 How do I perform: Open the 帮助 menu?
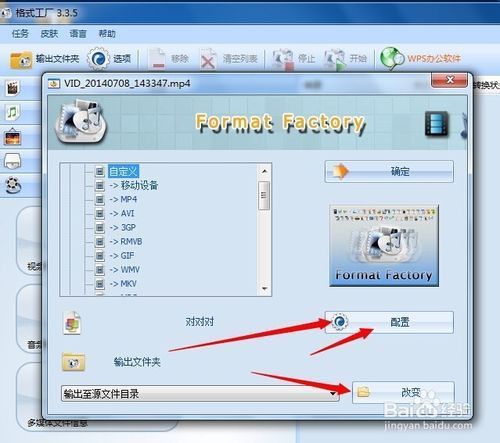coord(107,33)
